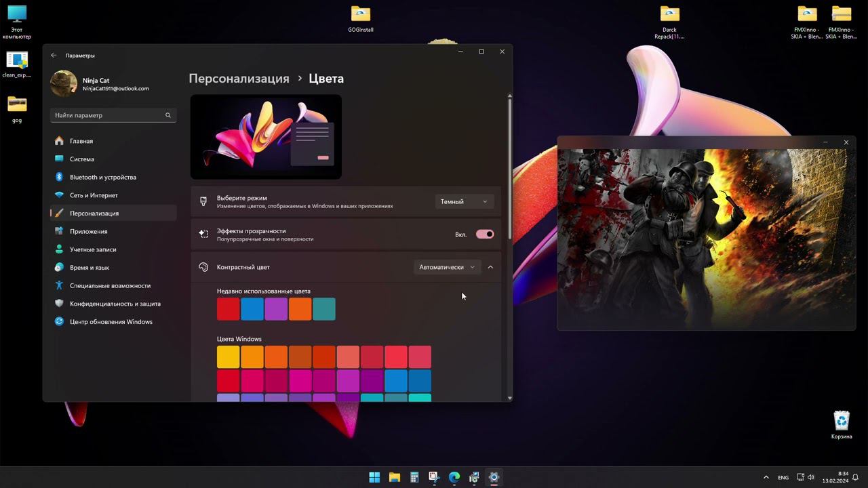
Task: Click the Время и язык globe icon
Action: pos(59,268)
